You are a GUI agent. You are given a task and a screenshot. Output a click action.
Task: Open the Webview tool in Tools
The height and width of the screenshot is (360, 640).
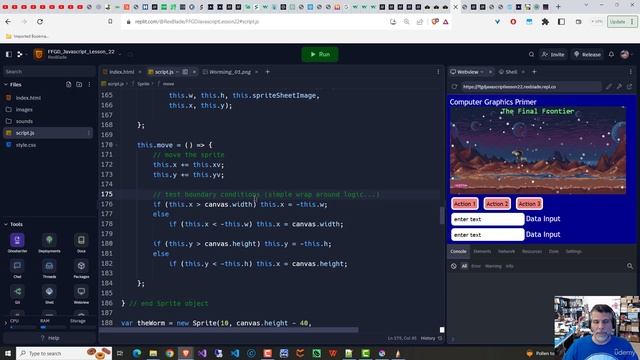[81, 295]
